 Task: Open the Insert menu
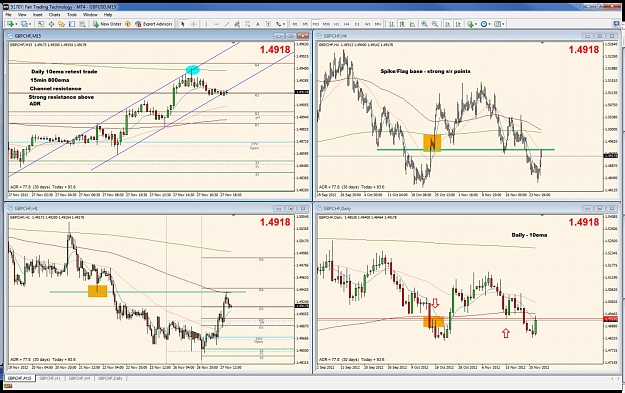38,15
